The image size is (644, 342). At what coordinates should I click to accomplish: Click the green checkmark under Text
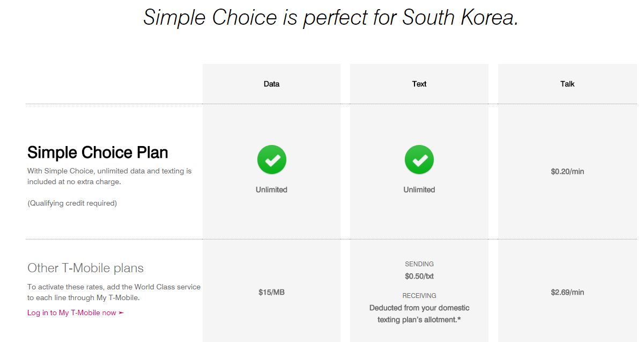(x=419, y=159)
